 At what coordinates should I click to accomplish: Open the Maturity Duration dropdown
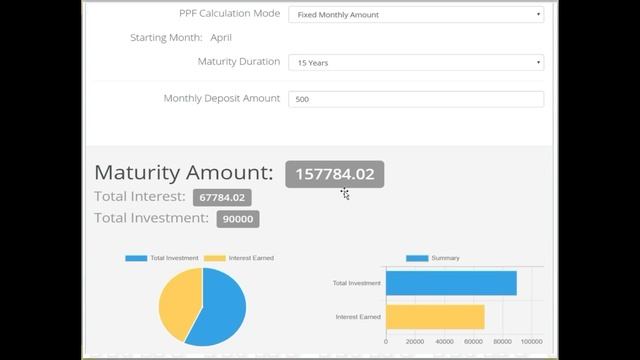(x=416, y=62)
